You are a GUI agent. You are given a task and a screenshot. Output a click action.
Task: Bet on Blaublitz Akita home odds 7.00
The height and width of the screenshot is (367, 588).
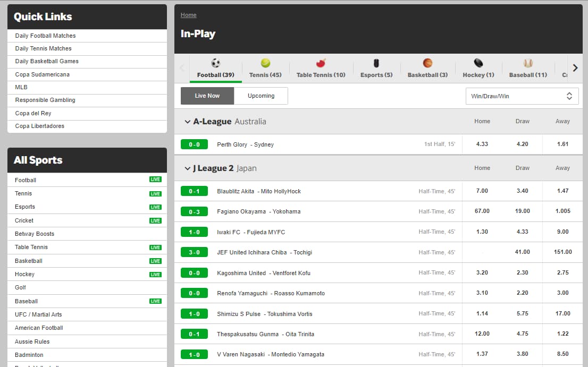click(482, 191)
